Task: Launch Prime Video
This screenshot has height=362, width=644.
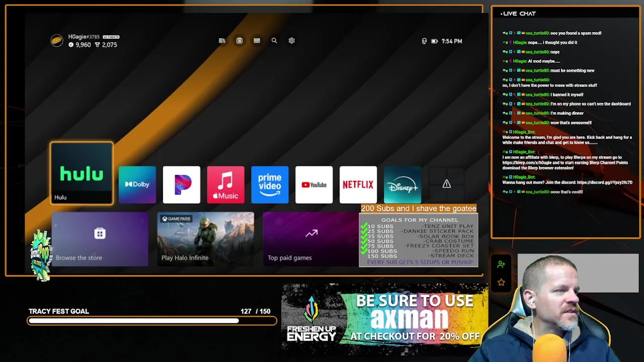Action: 270,185
